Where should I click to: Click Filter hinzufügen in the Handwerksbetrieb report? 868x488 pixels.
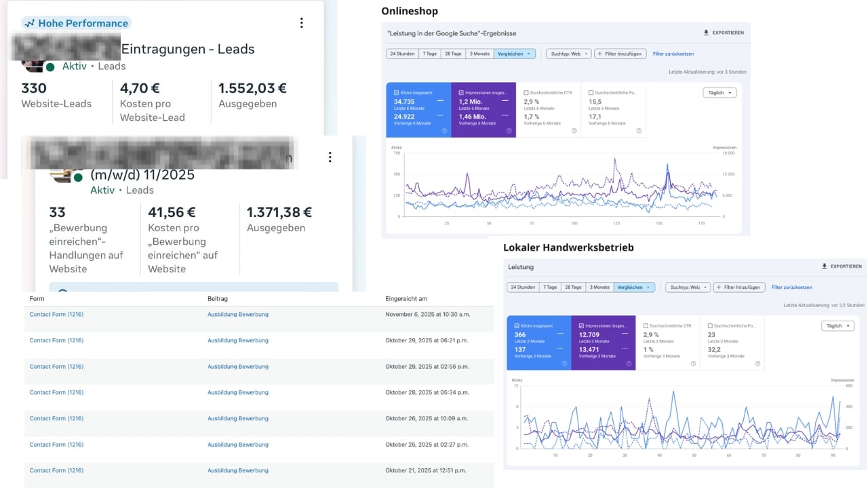coord(739,287)
